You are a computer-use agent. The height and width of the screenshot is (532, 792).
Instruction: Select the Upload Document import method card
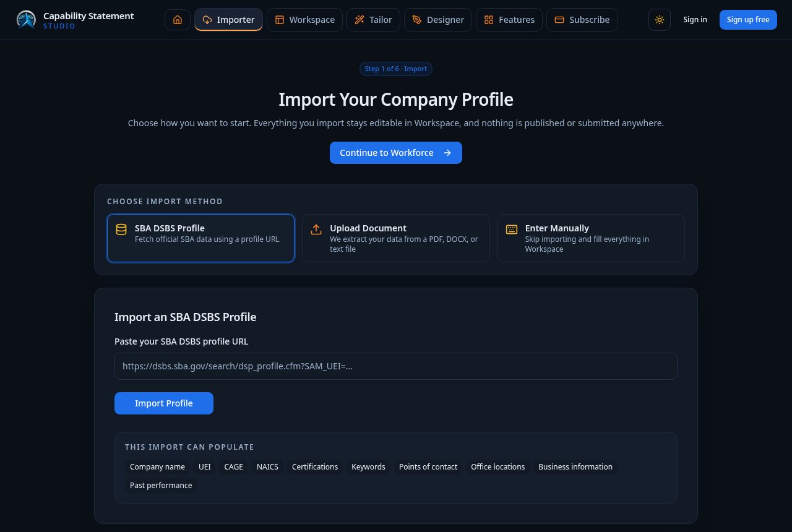pyautogui.click(x=396, y=238)
